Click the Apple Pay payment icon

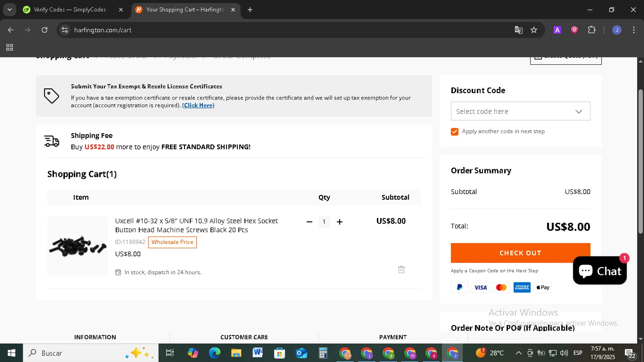(543, 288)
